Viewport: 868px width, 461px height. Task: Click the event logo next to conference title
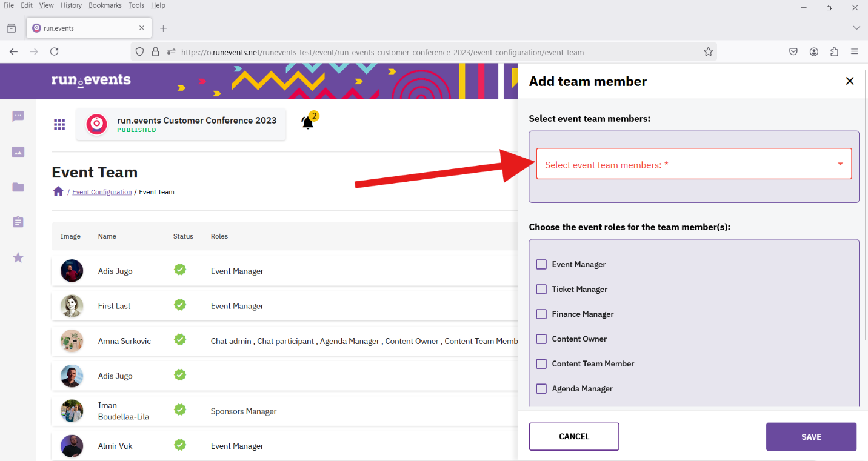click(x=96, y=124)
